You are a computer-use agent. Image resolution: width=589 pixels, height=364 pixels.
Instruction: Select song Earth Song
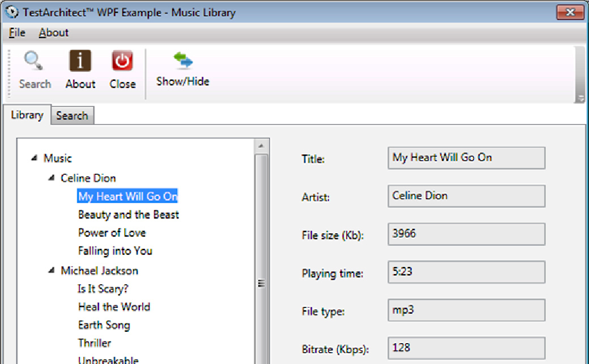coord(104,324)
